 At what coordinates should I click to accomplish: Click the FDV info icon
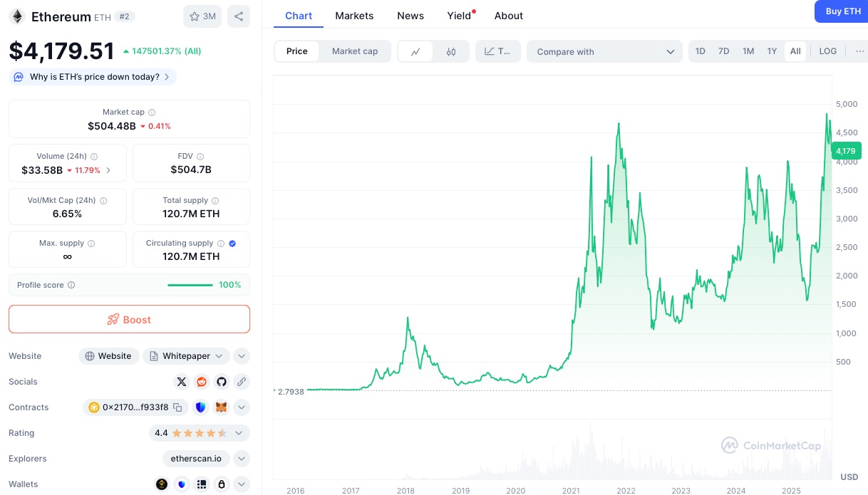click(x=200, y=157)
